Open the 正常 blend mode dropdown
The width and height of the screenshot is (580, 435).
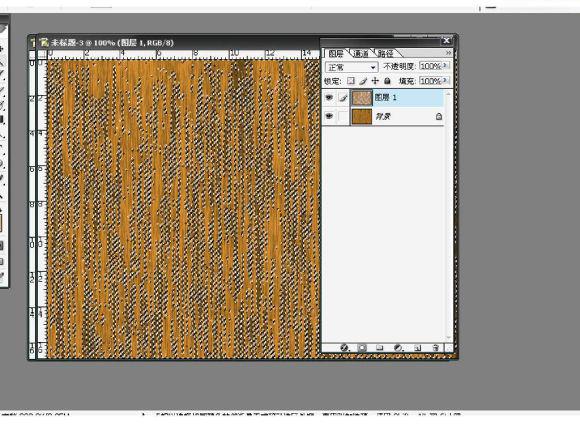click(351, 67)
